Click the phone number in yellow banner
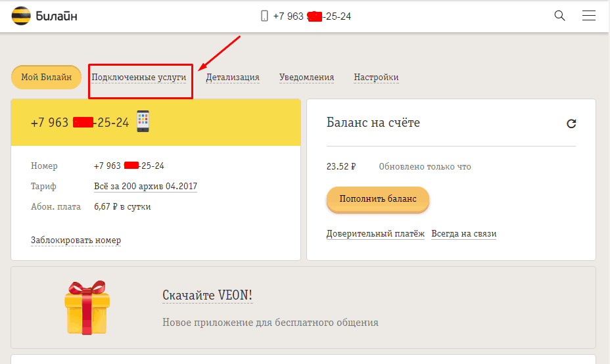Screen dimensions: 610x364 coord(80,122)
